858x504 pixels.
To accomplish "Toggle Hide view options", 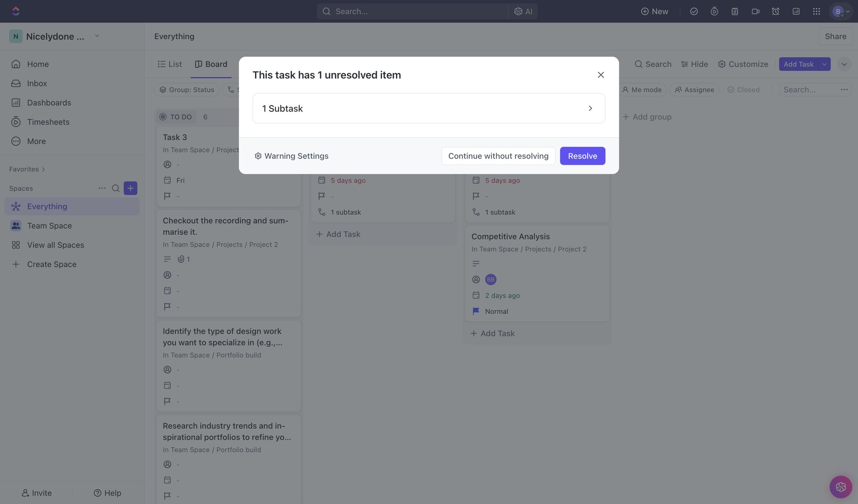I will (694, 64).
